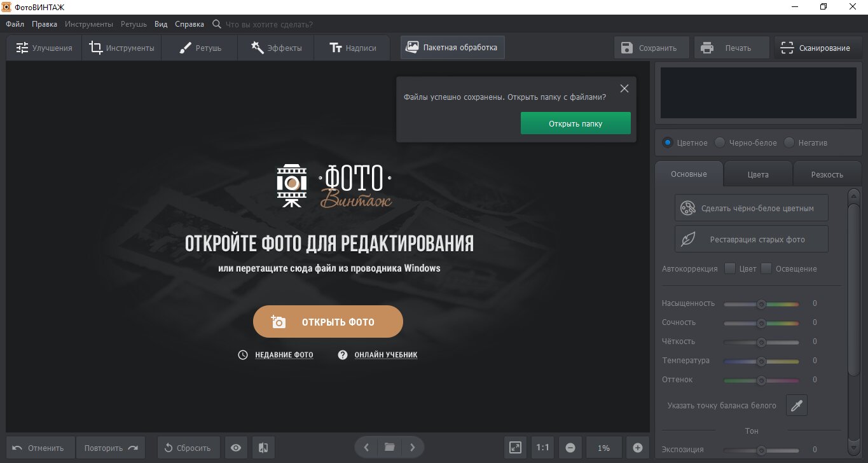The image size is (868, 463).
Task: Click the Сохранить save button
Action: [653, 48]
